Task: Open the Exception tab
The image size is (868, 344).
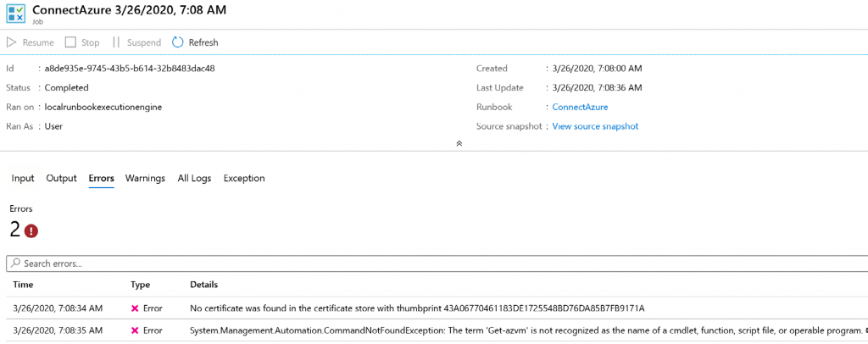Action: (244, 179)
